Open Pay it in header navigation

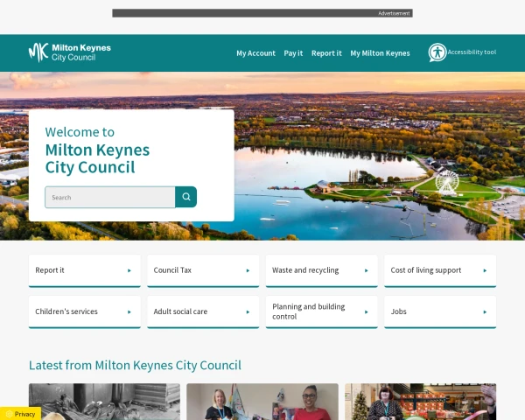[x=293, y=53]
